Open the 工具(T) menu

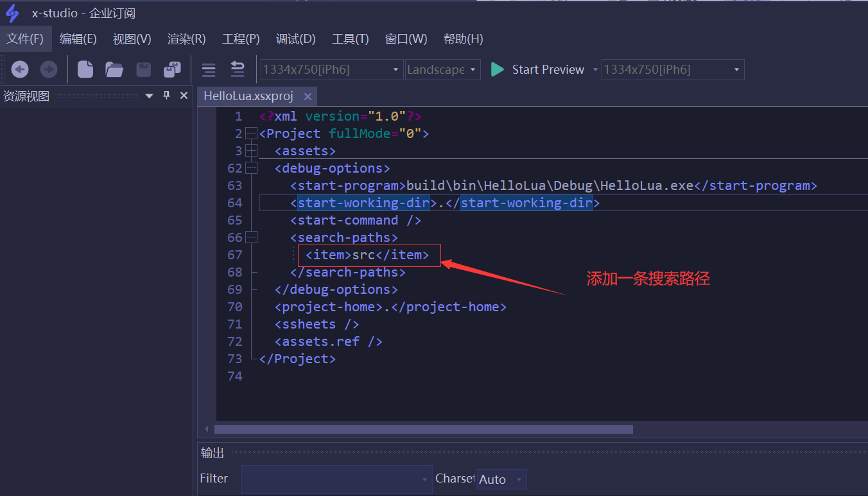[x=351, y=39]
